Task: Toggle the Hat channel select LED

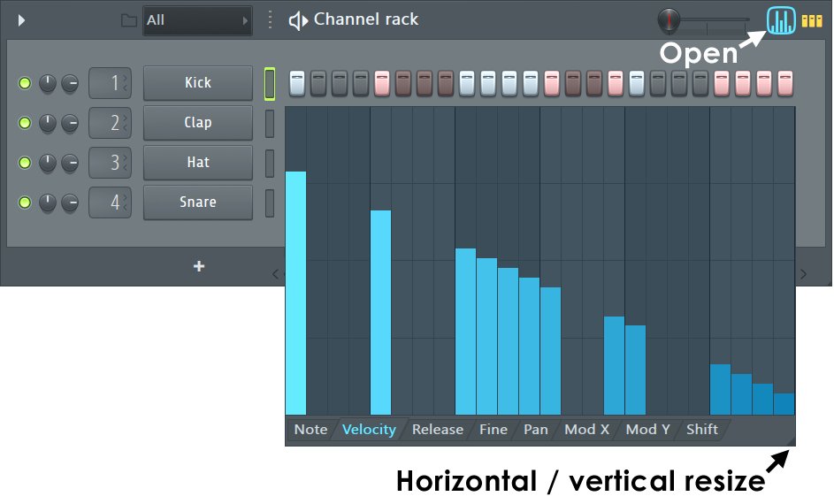Action: (x=270, y=164)
